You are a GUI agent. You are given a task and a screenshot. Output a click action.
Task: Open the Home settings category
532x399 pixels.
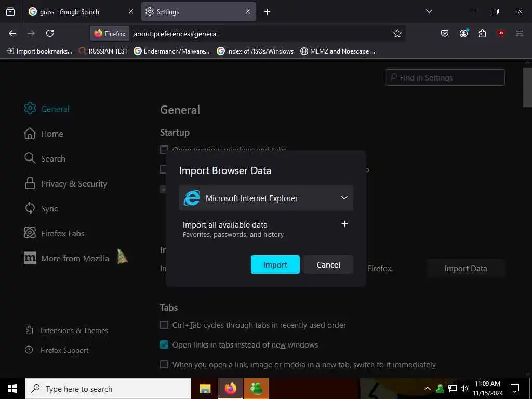pyautogui.click(x=44, y=134)
